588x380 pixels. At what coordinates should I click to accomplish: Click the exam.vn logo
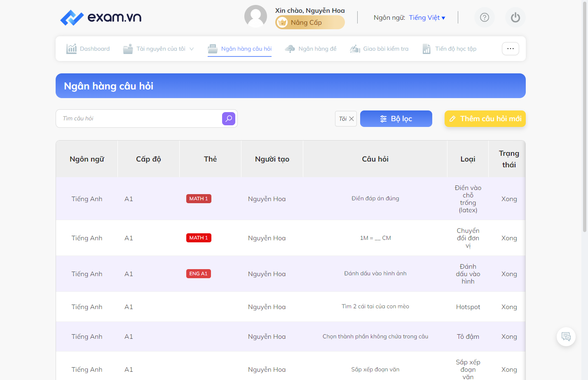pyautogui.click(x=101, y=17)
